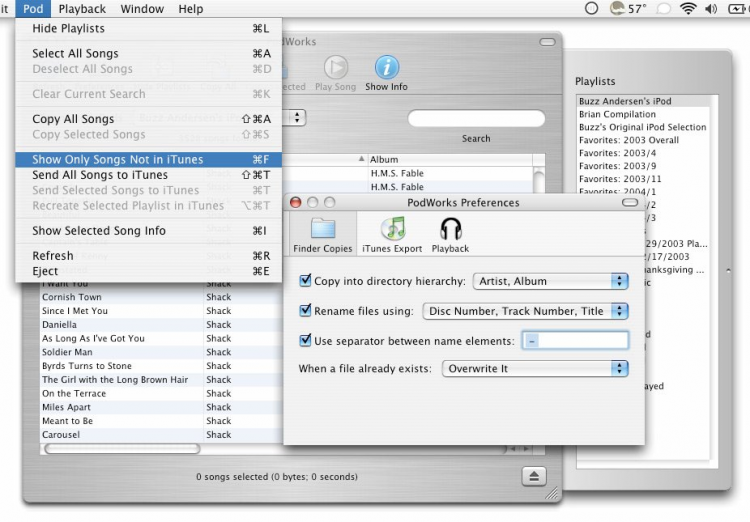Select the song As Long As I've Got You

pyautogui.click(x=162, y=338)
